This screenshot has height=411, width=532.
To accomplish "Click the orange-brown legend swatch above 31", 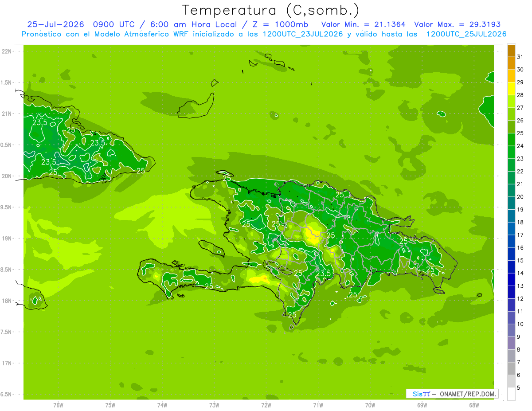I will click(x=511, y=51).
